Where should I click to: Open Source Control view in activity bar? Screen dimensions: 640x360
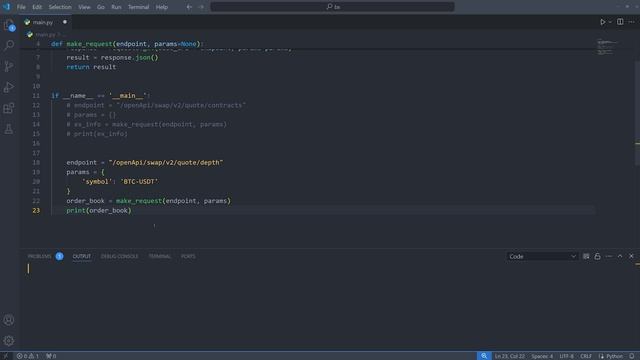tap(9, 66)
